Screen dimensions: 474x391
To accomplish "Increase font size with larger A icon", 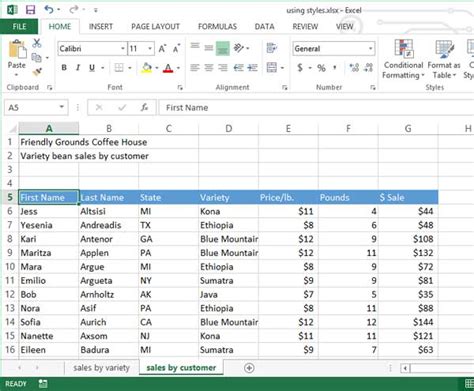I will (x=162, y=49).
